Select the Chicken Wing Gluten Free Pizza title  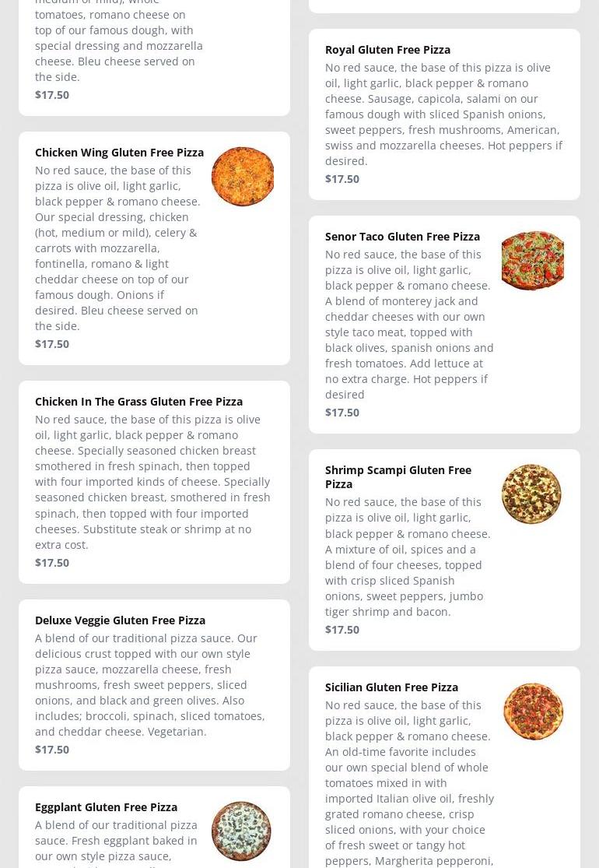click(x=119, y=153)
